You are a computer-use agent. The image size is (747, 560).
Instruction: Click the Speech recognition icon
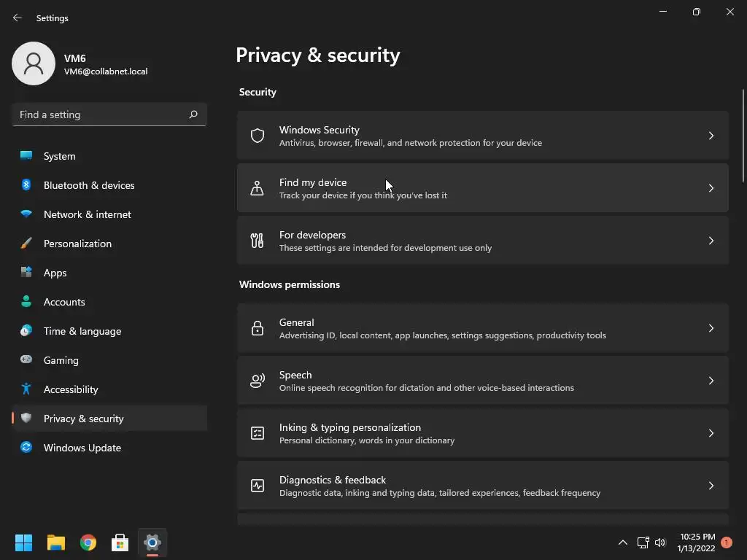pos(258,381)
